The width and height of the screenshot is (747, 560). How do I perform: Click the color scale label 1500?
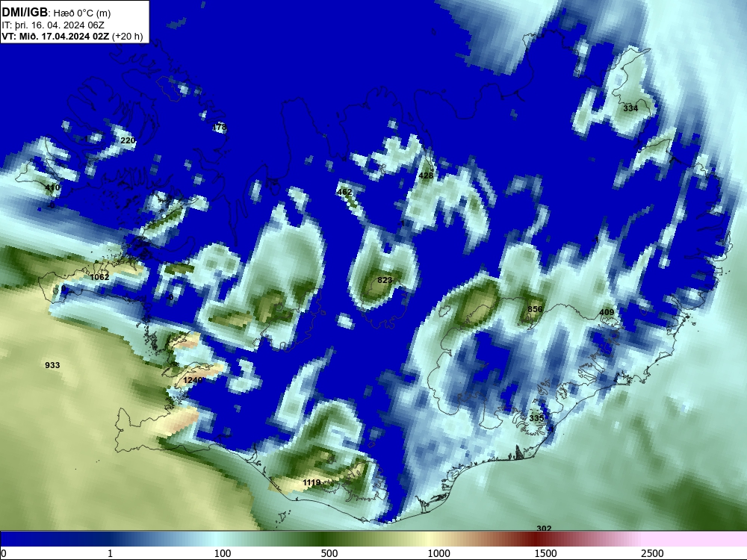[x=545, y=553]
